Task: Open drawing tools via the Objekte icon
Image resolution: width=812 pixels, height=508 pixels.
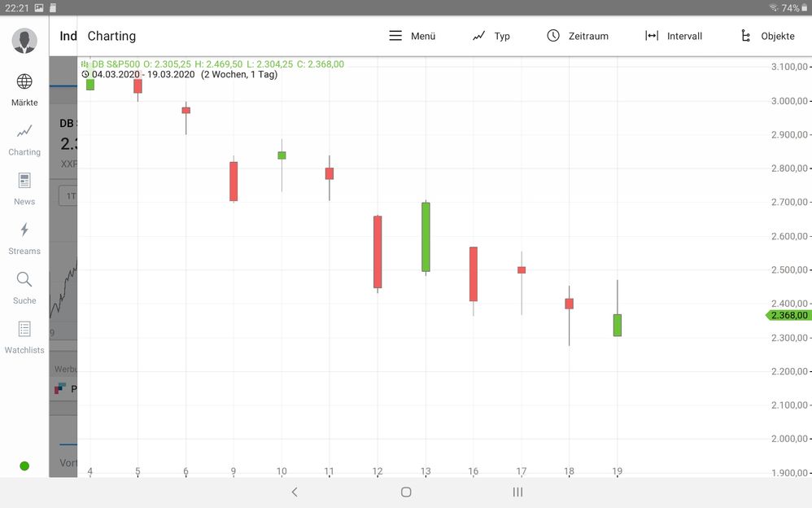Action: [x=747, y=35]
